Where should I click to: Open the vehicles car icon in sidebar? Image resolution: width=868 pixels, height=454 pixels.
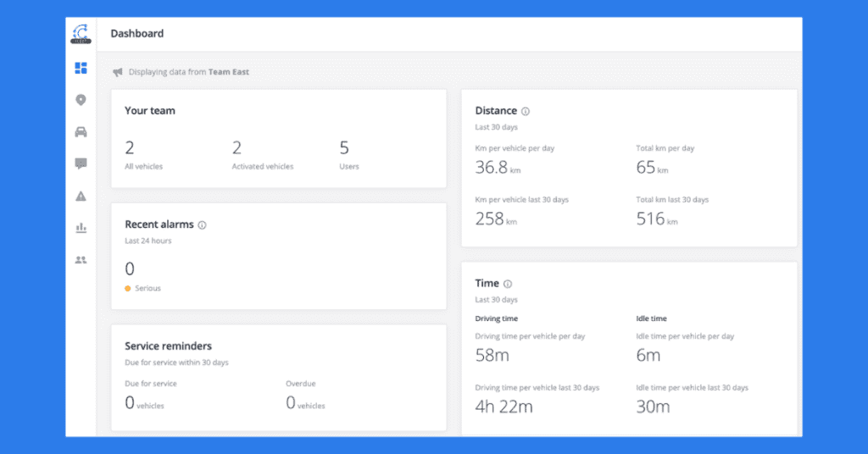(81, 132)
